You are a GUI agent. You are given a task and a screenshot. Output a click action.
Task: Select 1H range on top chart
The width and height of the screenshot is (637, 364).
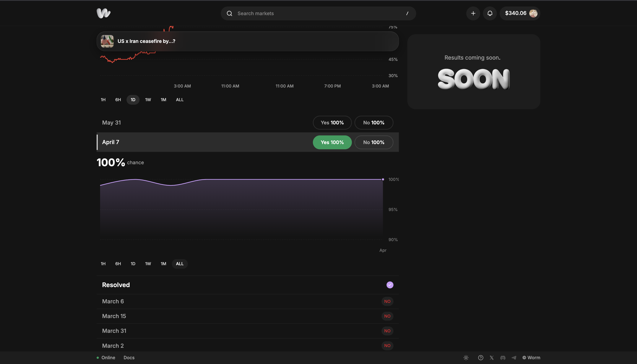(x=103, y=100)
